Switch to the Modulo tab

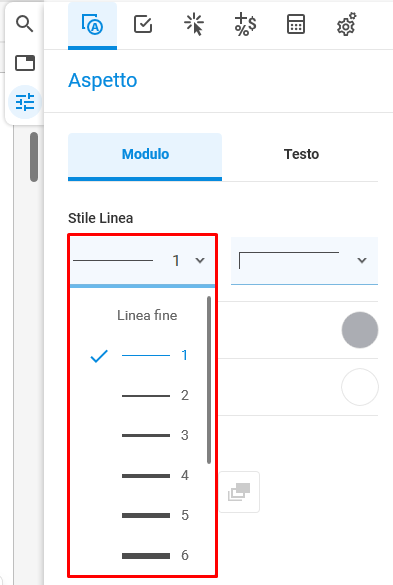(x=145, y=156)
